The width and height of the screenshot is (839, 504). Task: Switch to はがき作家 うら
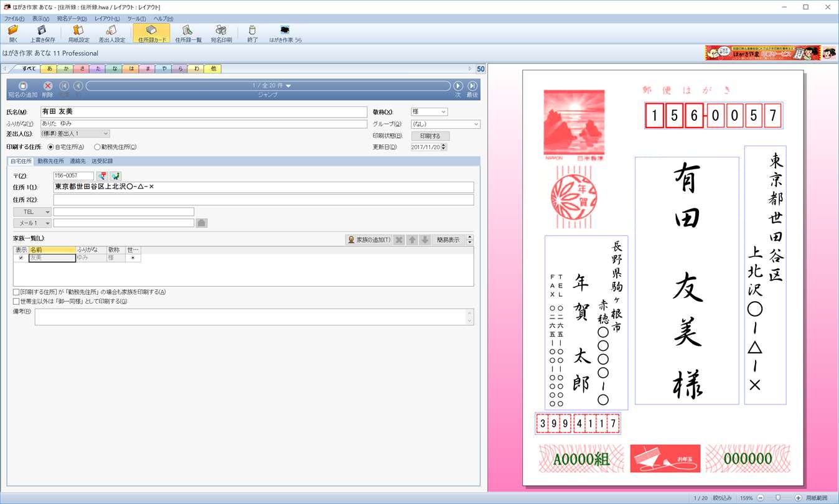tap(285, 33)
